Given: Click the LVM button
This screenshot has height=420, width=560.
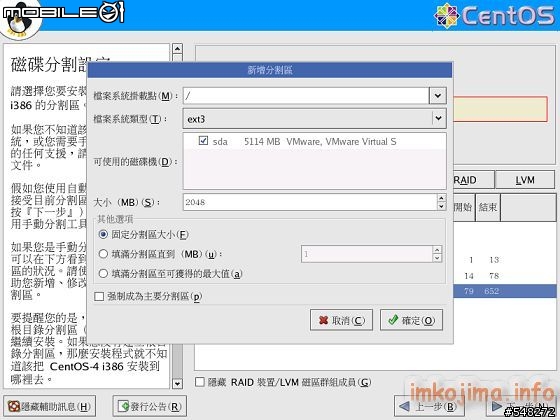Looking at the screenshot, I should coord(525,180).
